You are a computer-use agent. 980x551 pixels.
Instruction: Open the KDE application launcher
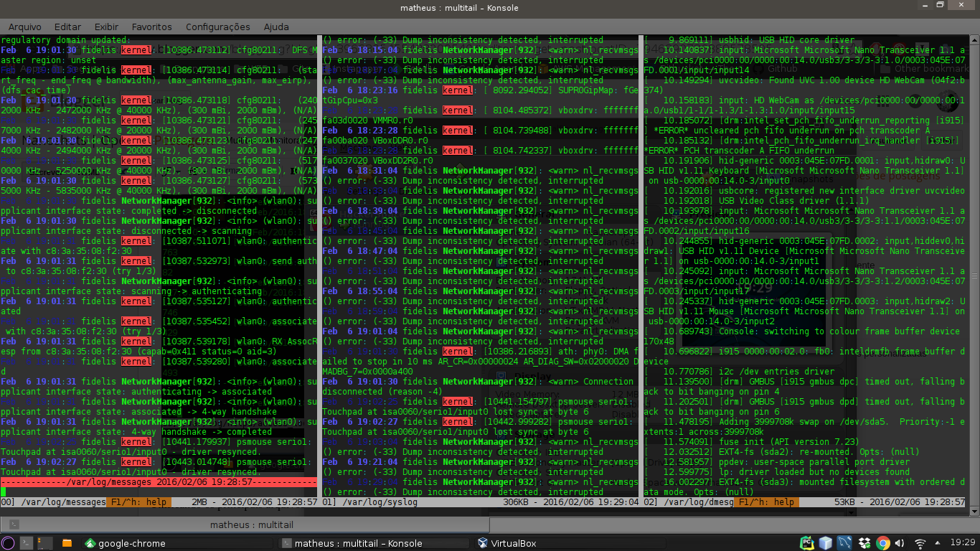(8, 543)
